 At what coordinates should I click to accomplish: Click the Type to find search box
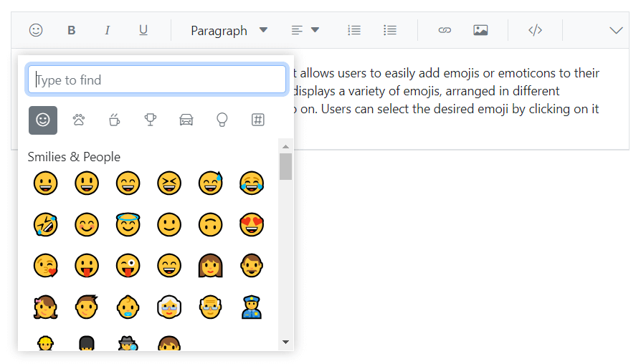[x=157, y=80]
